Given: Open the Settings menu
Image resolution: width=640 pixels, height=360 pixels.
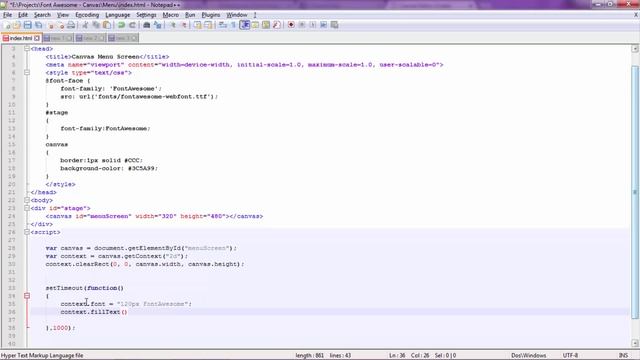Looking at the screenshot, I should click(x=146, y=15).
